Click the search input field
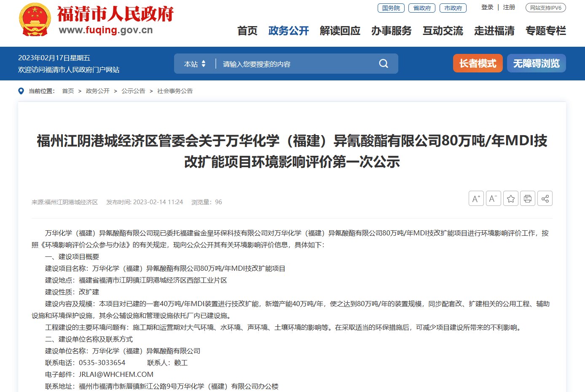The height and width of the screenshot is (392, 585). click(x=295, y=64)
